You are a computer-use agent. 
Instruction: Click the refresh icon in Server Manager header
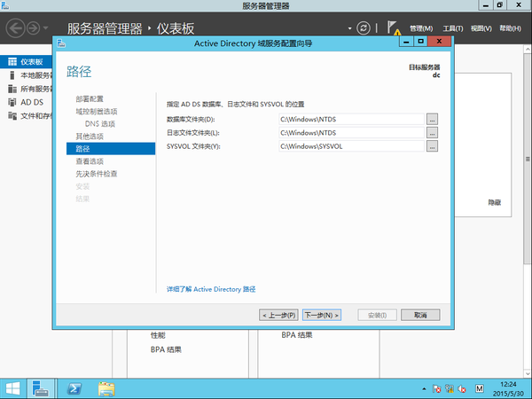tap(364, 28)
